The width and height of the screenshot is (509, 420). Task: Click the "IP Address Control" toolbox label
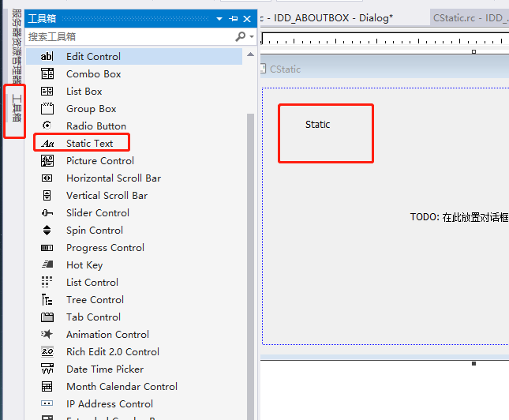(110, 403)
